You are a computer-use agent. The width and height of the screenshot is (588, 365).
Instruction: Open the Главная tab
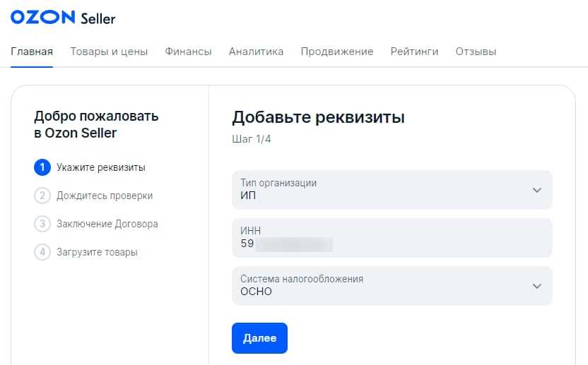(x=32, y=52)
